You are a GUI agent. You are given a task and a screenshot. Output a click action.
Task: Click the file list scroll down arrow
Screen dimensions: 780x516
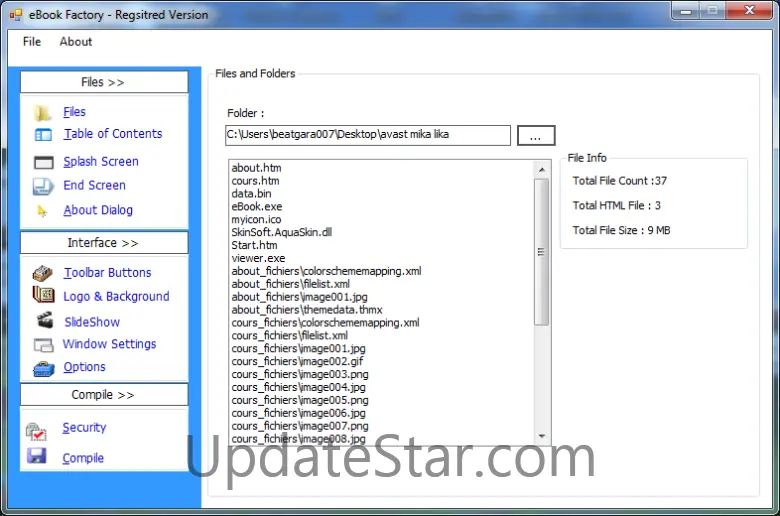[542, 436]
